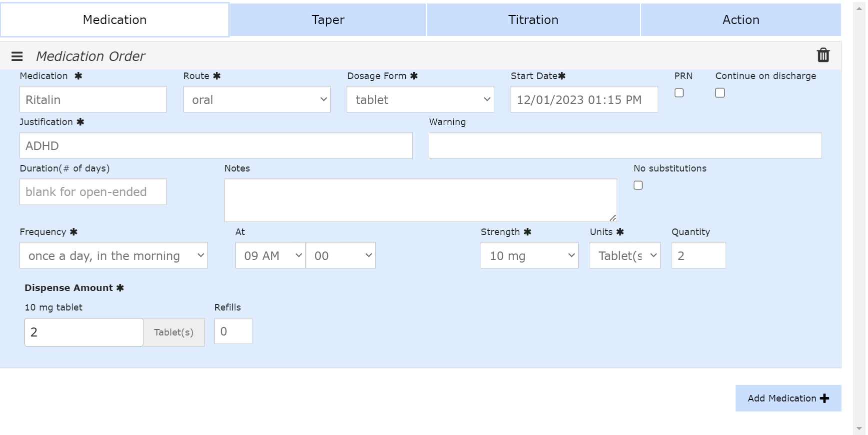This screenshot has width=868, height=435.
Task: Delete the medication order with trash icon
Action: tap(823, 55)
